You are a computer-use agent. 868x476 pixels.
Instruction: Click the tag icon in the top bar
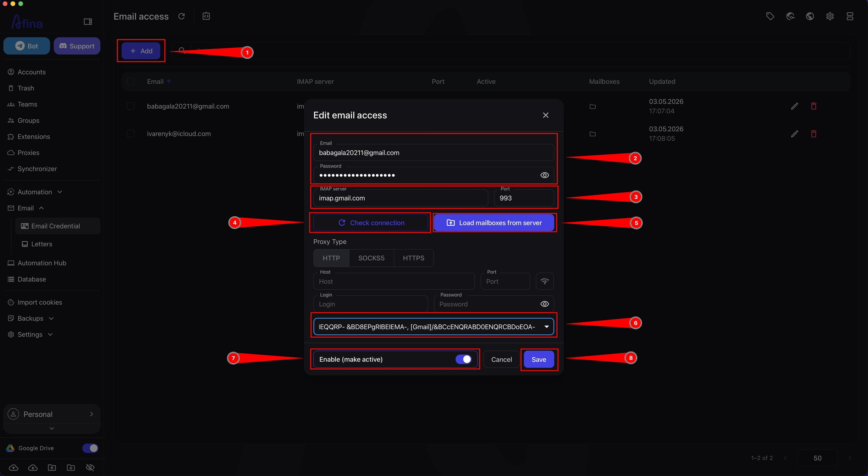point(770,16)
